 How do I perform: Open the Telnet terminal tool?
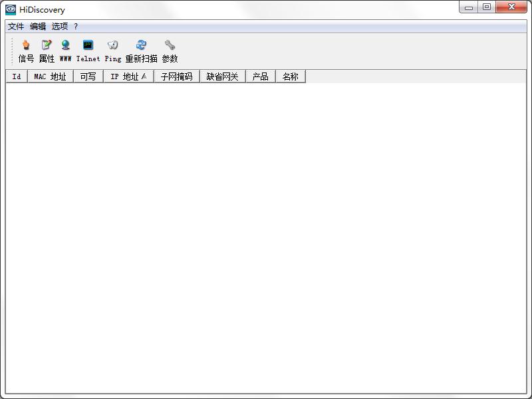(88, 51)
